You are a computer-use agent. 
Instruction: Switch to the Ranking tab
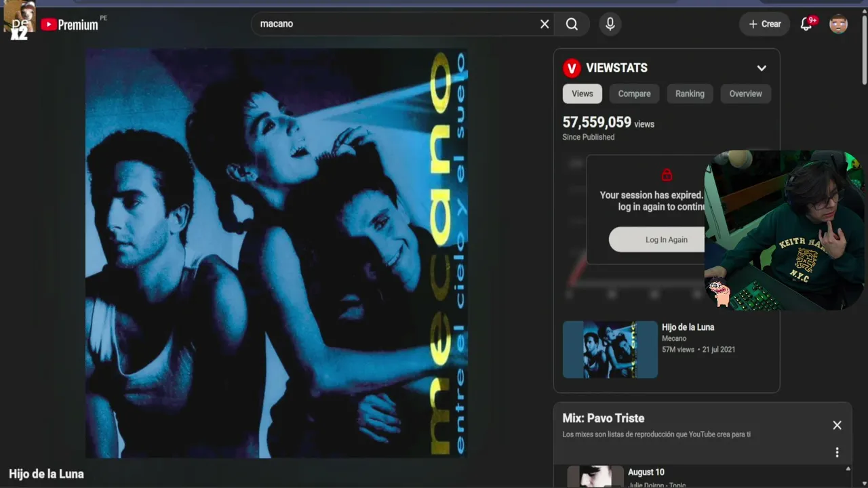point(690,94)
